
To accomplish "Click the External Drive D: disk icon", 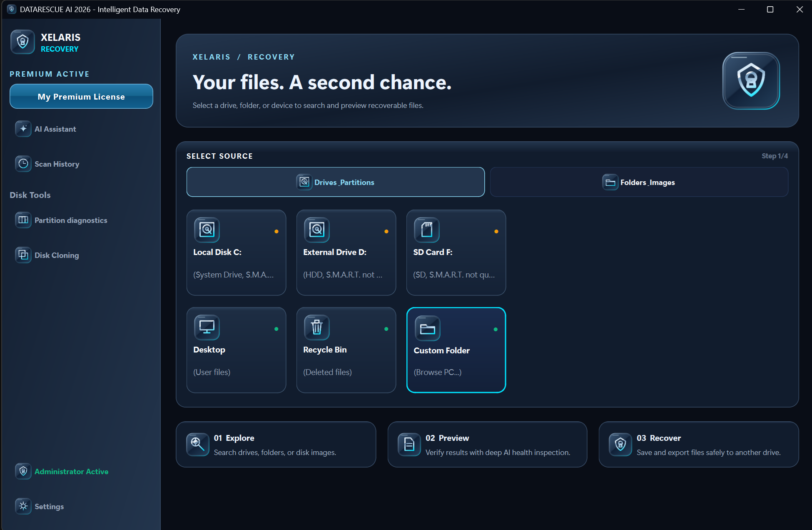I will point(317,230).
